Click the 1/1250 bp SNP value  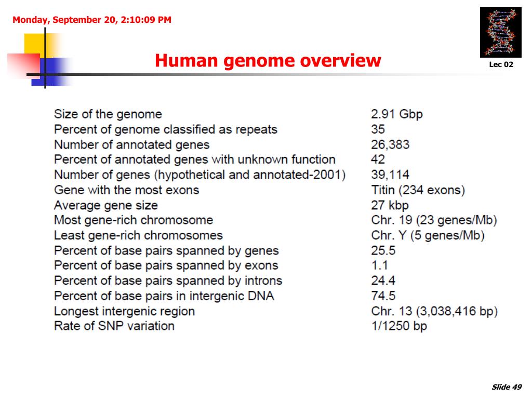tap(399, 326)
